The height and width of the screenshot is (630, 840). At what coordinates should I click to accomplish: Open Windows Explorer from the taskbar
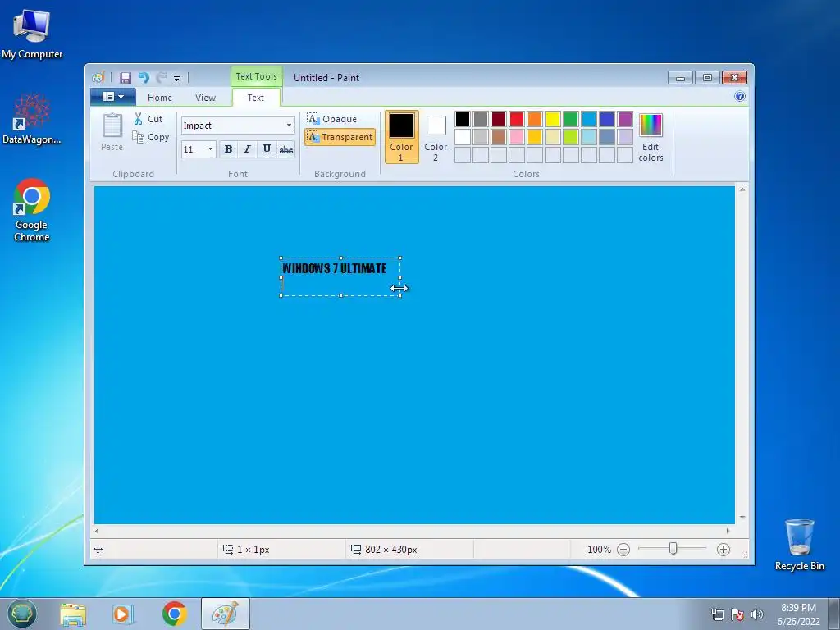coord(72,614)
